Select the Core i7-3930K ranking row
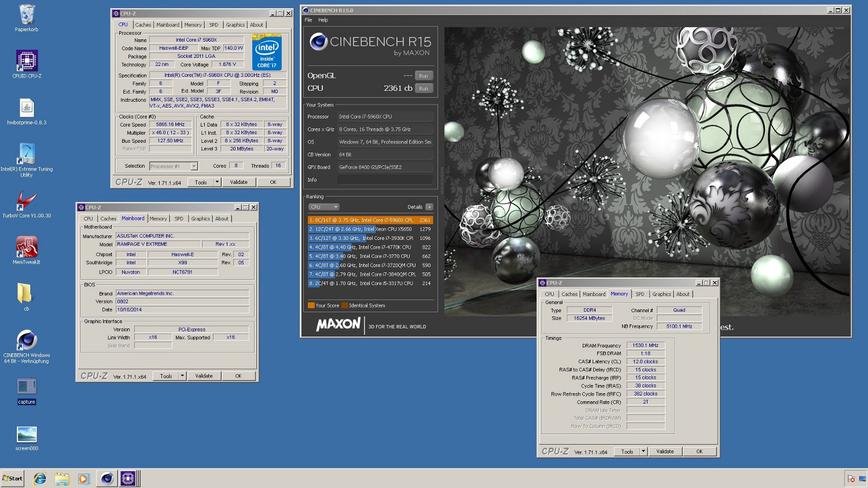This screenshot has height=488, width=868. (370, 238)
